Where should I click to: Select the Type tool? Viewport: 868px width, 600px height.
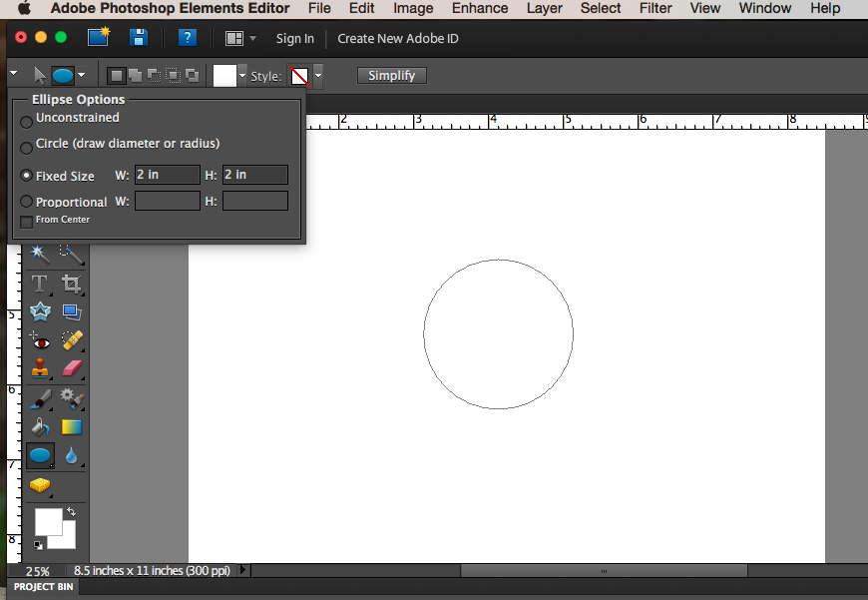pos(40,284)
